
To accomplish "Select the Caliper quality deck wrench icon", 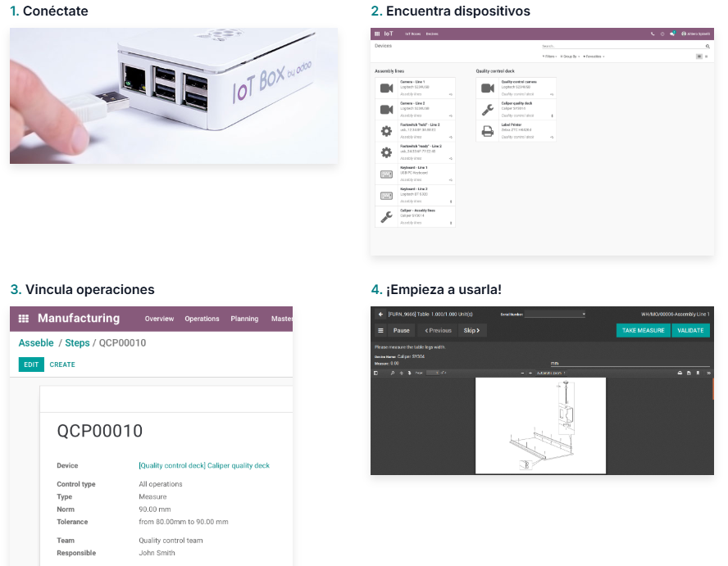I will pyautogui.click(x=487, y=110).
